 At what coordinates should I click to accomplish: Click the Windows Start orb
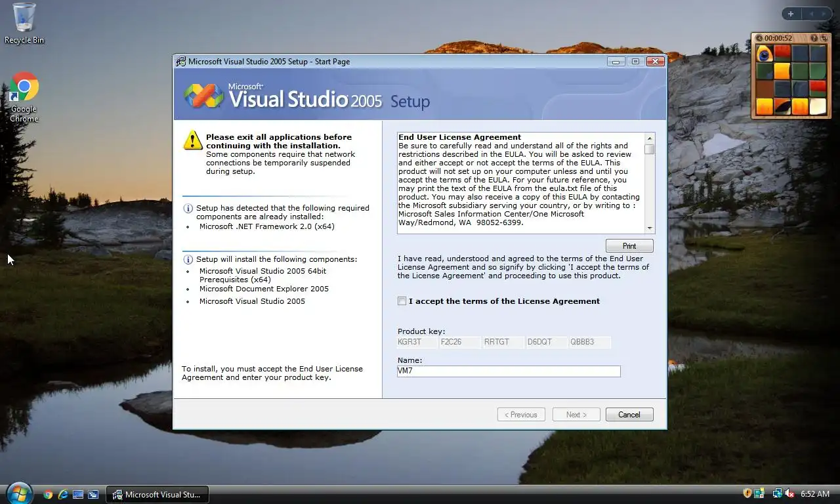pyautogui.click(x=18, y=494)
